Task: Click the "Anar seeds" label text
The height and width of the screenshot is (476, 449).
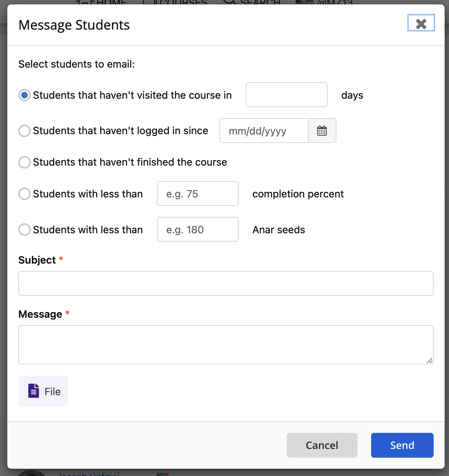Action: click(279, 230)
